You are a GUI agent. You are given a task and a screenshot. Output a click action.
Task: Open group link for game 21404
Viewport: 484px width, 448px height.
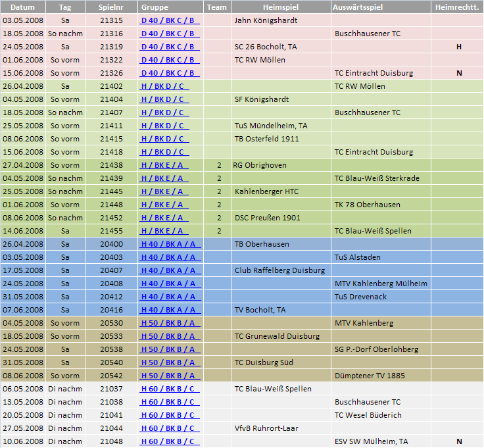coord(165,99)
